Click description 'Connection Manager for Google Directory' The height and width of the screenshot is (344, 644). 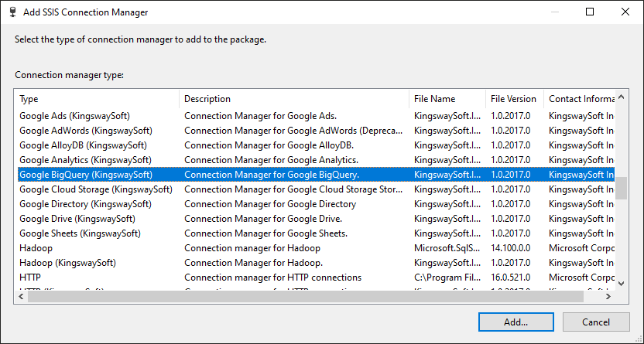coord(270,204)
